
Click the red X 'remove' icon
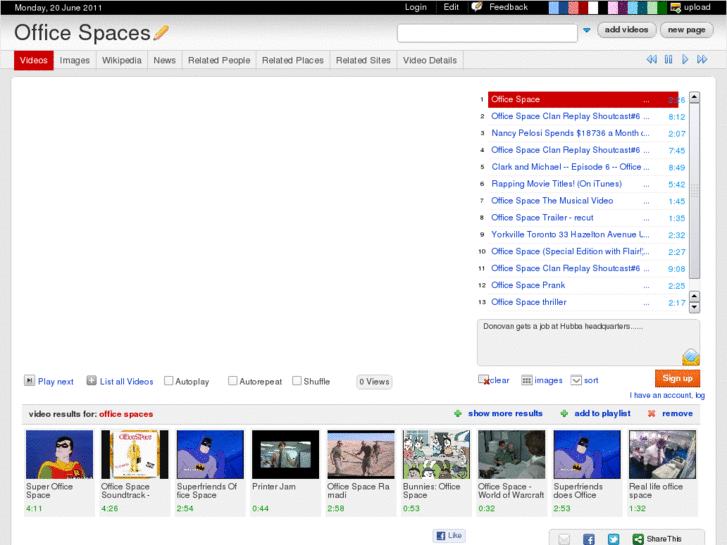651,413
